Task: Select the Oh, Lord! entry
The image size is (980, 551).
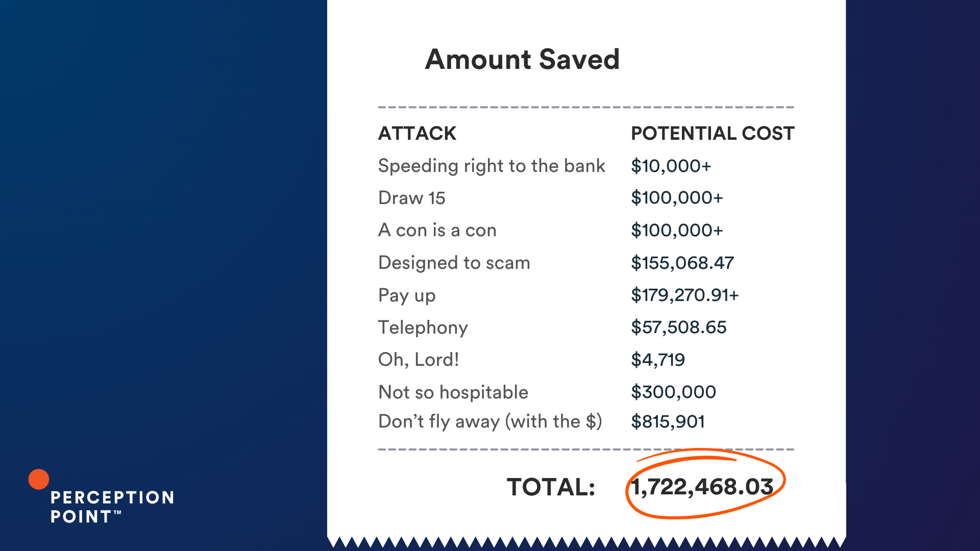Action: [x=419, y=360]
